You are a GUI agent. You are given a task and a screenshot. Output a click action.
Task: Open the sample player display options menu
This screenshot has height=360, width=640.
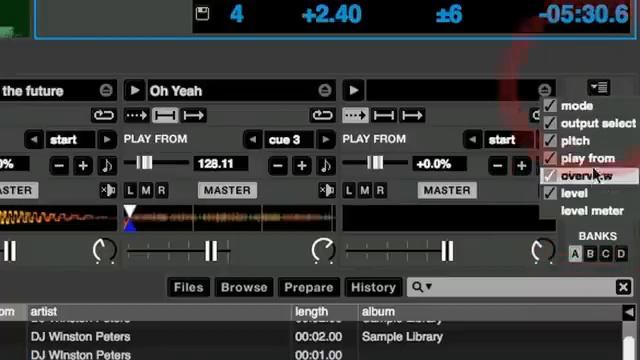click(x=599, y=87)
